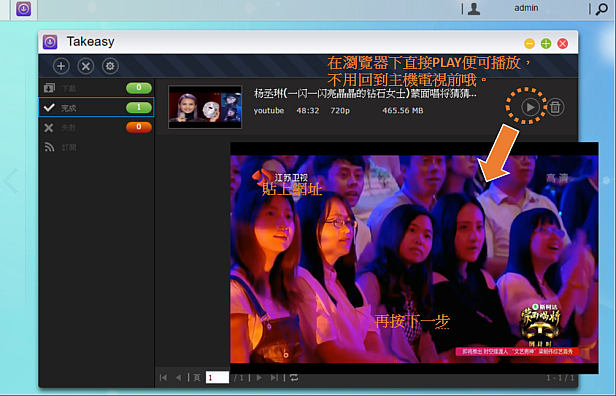Delete the downloaded video with trash icon
This screenshot has width=616, height=396.
coord(555,107)
